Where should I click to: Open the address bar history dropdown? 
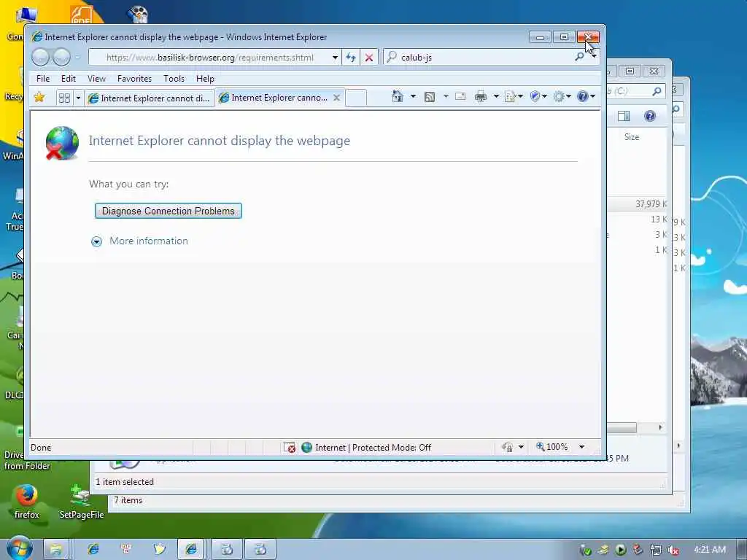(x=336, y=58)
